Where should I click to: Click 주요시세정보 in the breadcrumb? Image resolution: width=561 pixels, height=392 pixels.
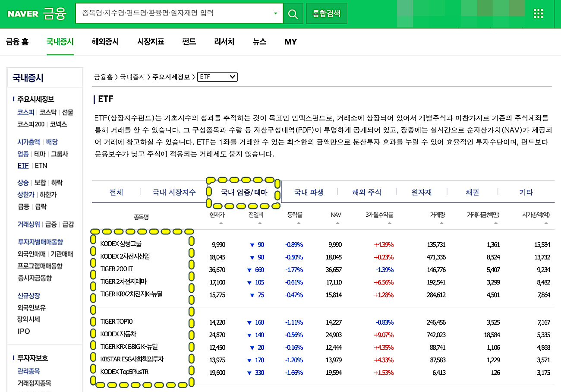[171, 77]
